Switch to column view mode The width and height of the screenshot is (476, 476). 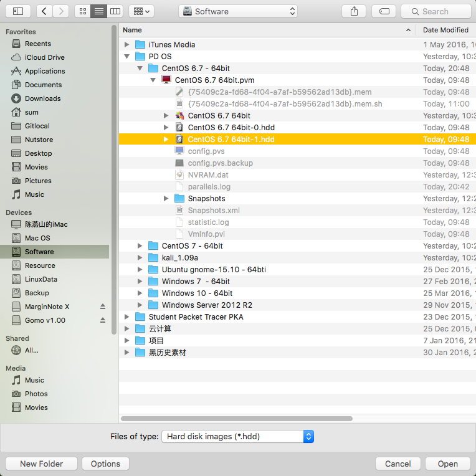(115, 12)
